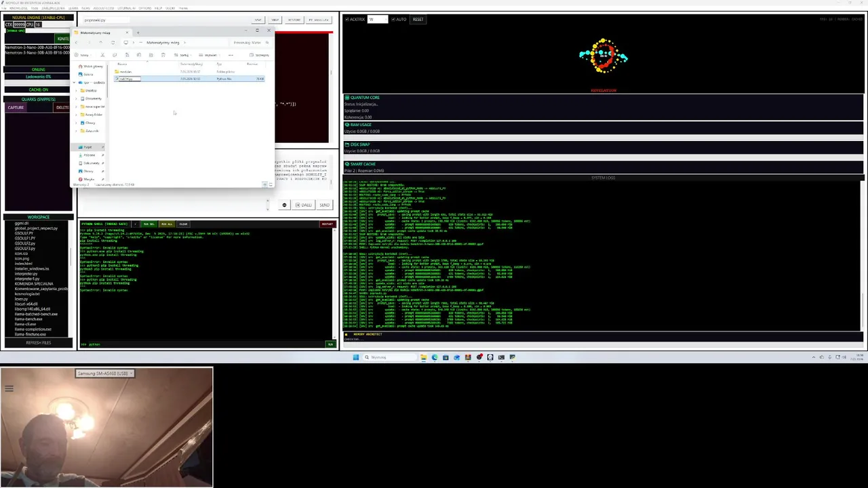Toggle the CACHE: ON indicator

39,89
